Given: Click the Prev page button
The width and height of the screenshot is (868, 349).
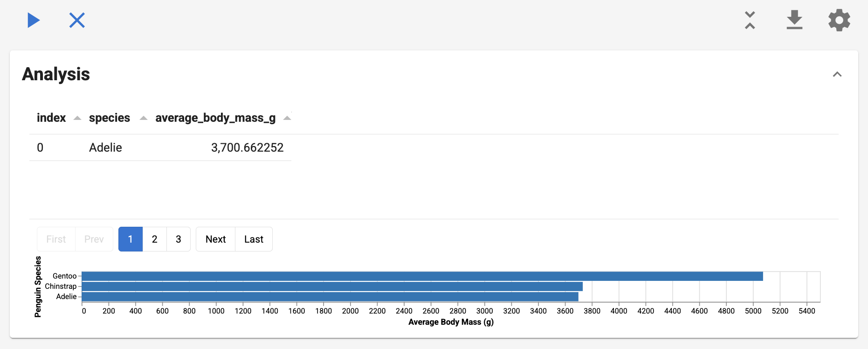Looking at the screenshot, I should tap(94, 239).
